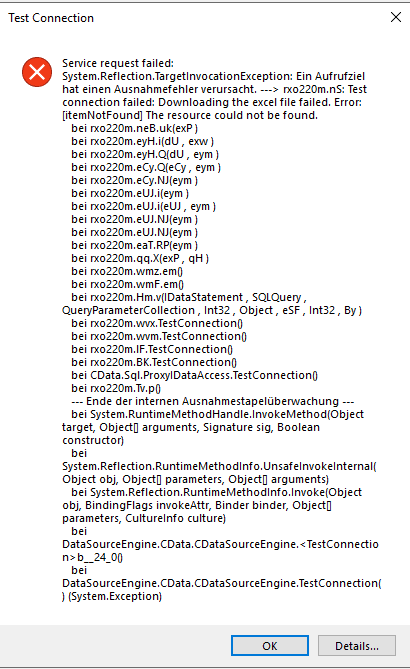Click the red error icon
Image resolution: width=410 pixels, height=669 pixels.
37,72
